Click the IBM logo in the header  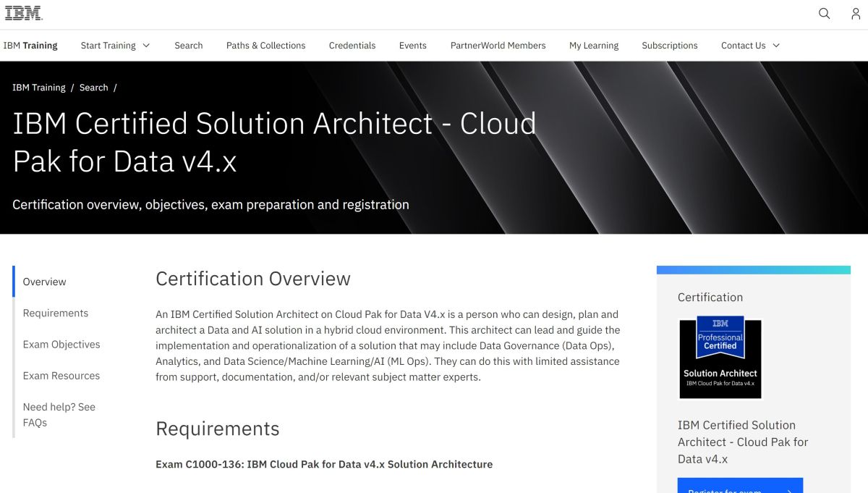click(x=23, y=12)
